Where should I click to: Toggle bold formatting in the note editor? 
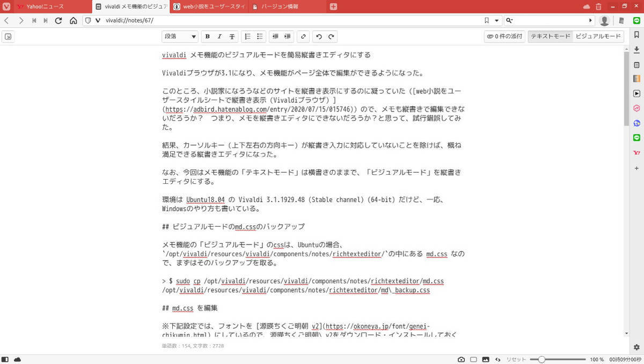pos(207,36)
